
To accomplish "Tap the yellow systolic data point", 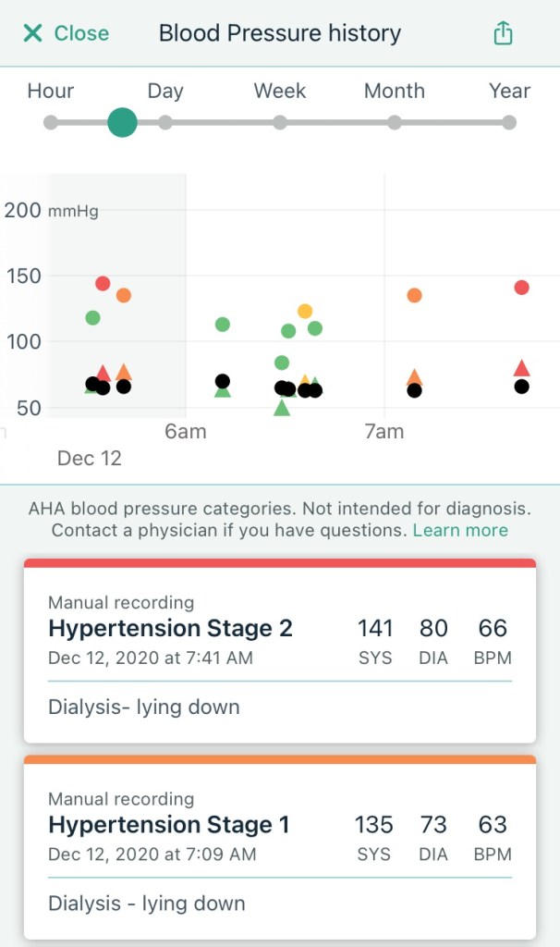I will pos(305,312).
